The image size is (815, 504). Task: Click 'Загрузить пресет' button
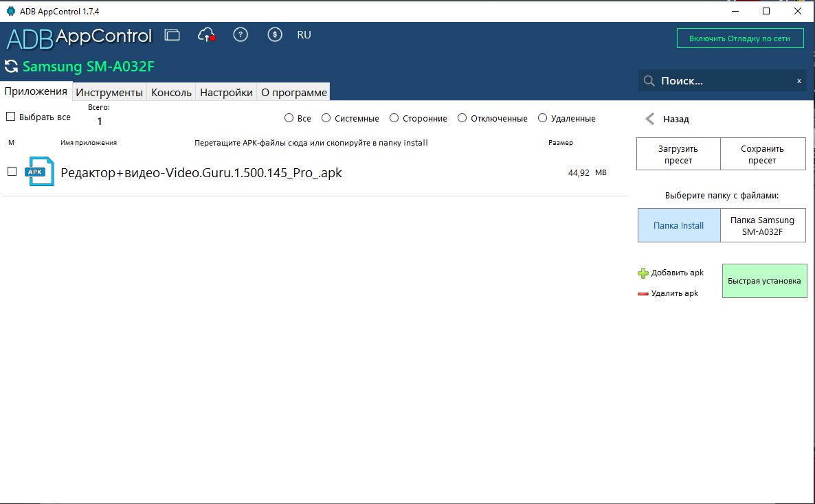678,154
